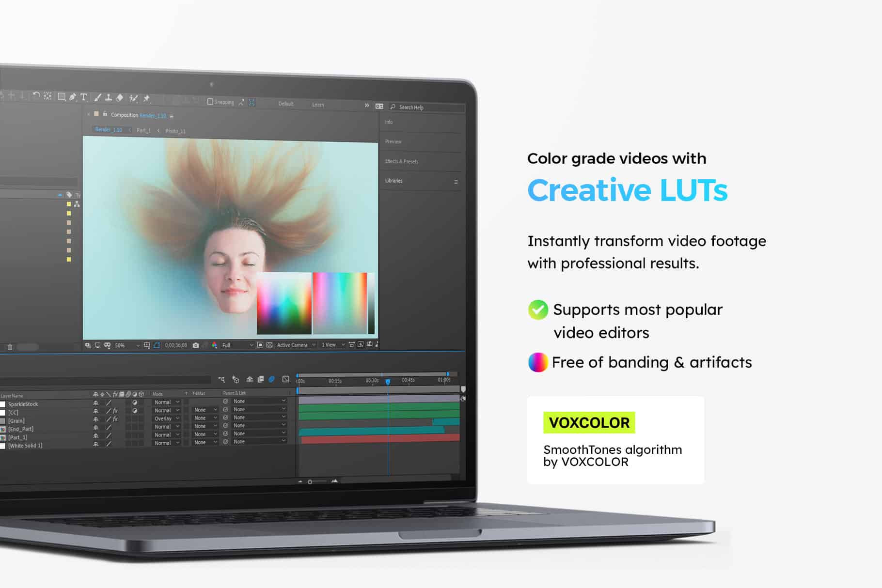Enable the Snapping checkbox
This screenshot has width=882, height=588.
coord(210,102)
